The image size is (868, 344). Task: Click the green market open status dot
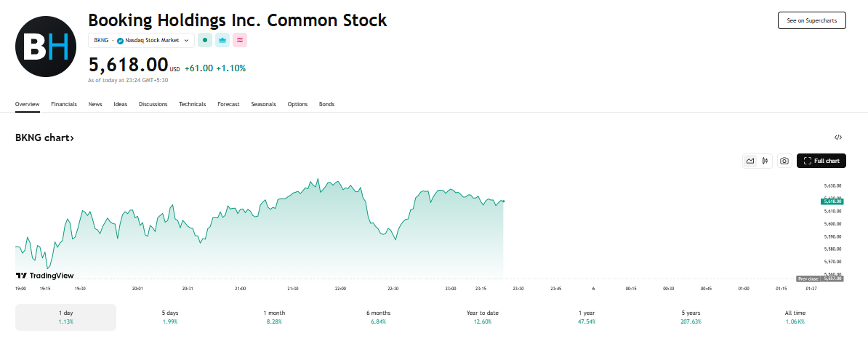pyautogui.click(x=205, y=40)
